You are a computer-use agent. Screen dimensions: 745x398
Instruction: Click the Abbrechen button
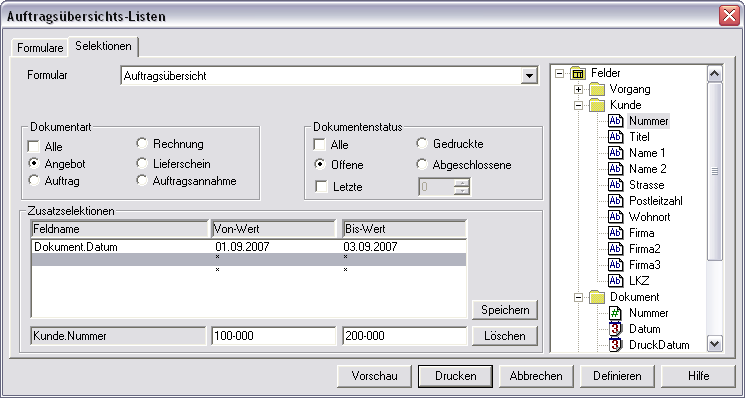(536, 376)
